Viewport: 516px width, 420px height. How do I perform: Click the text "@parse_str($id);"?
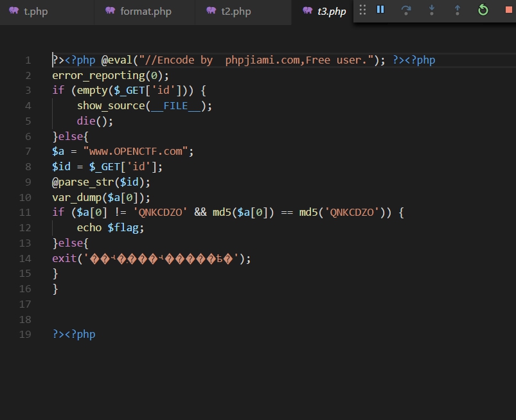pyautogui.click(x=101, y=182)
